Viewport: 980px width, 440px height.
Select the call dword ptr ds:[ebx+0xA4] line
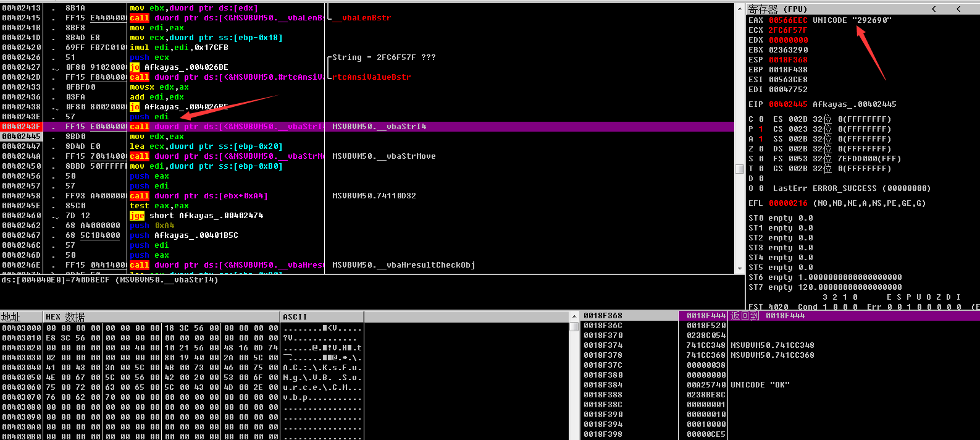point(199,196)
